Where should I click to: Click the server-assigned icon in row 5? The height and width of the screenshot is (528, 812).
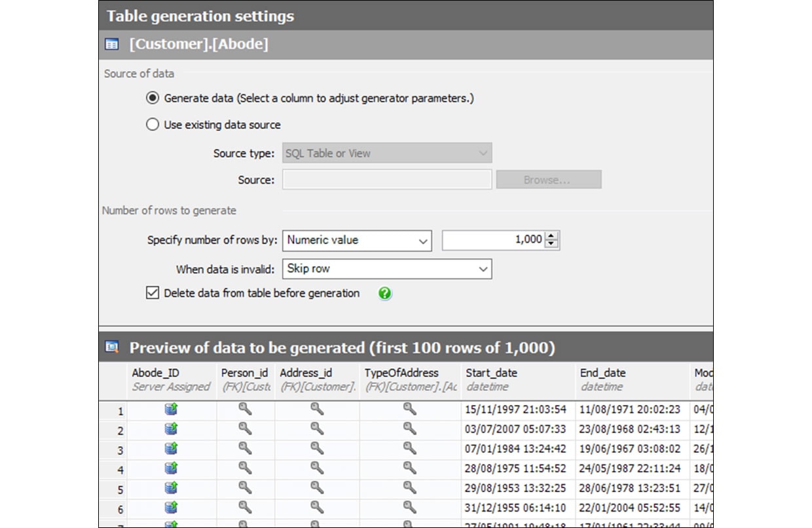[x=172, y=488]
